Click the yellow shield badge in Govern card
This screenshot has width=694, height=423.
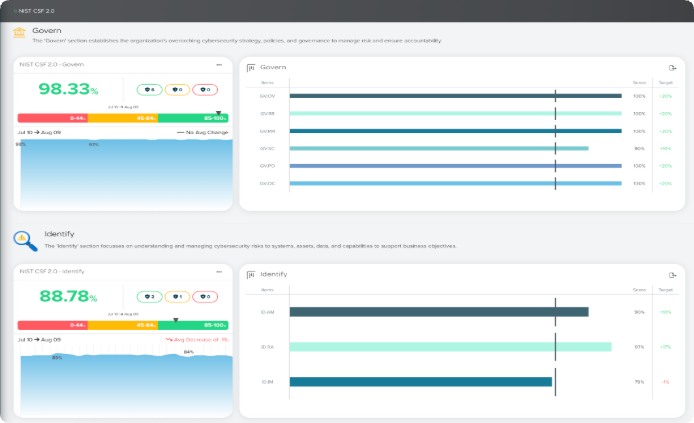click(x=177, y=89)
